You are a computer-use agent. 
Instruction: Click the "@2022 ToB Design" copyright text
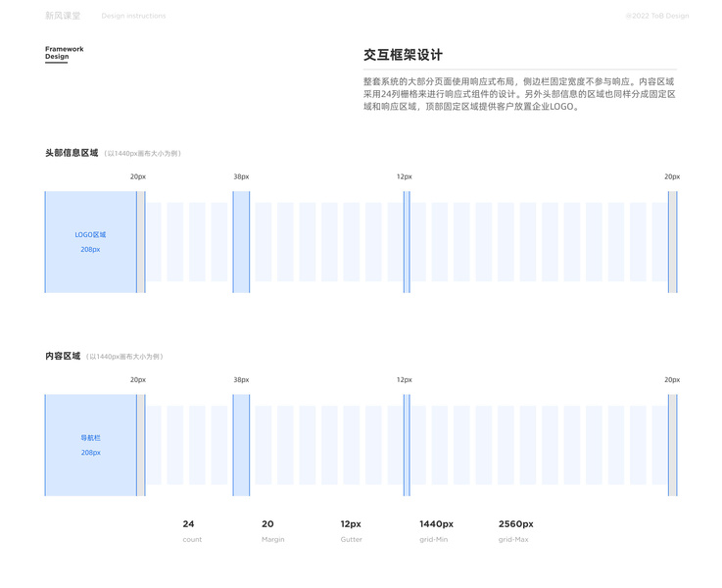point(657,16)
